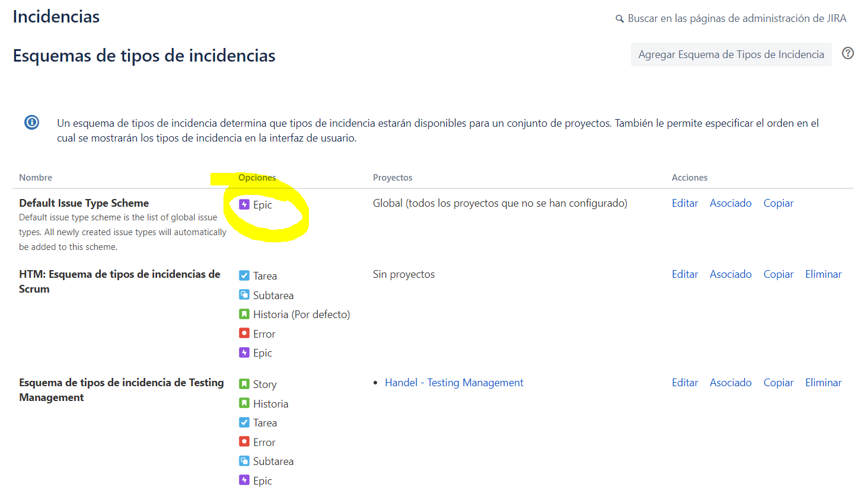The image size is (868, 494).
Task: Click Error icon in HTM Scrum scheme
Action: tap(244, 333)
